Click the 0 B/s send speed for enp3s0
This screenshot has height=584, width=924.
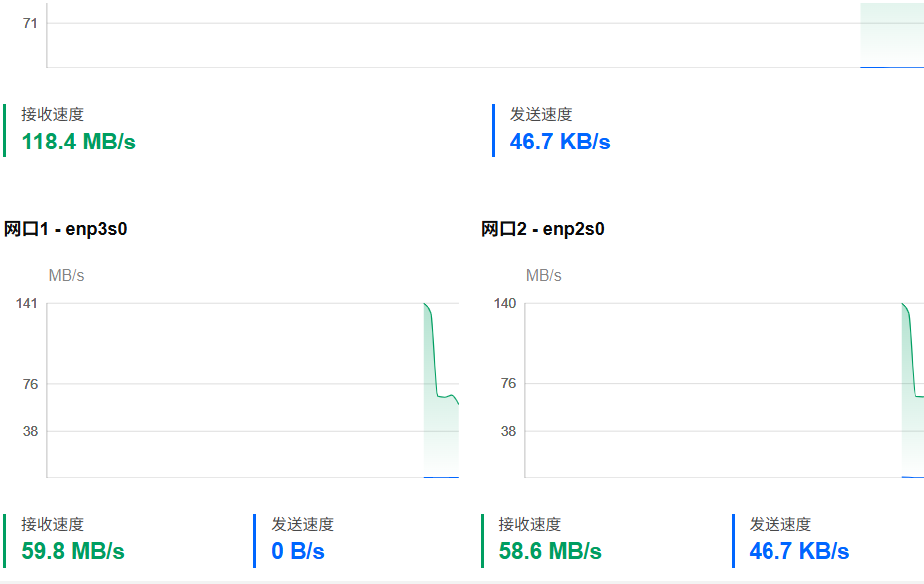pos(298,551)
